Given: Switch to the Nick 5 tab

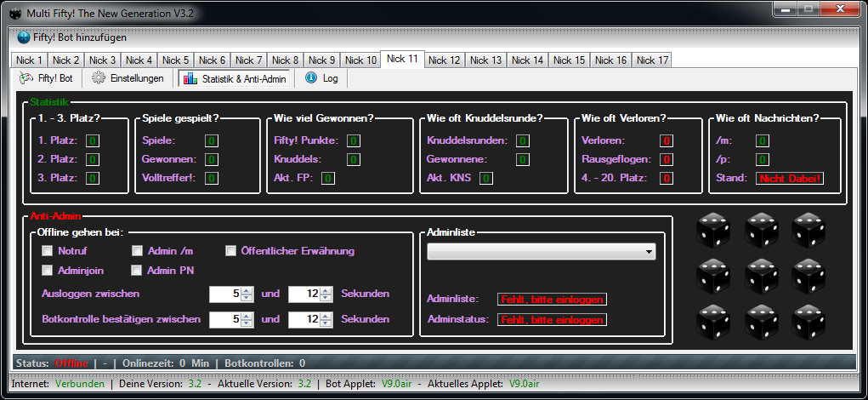Looking at the screenshot, I should coord(175,60).
